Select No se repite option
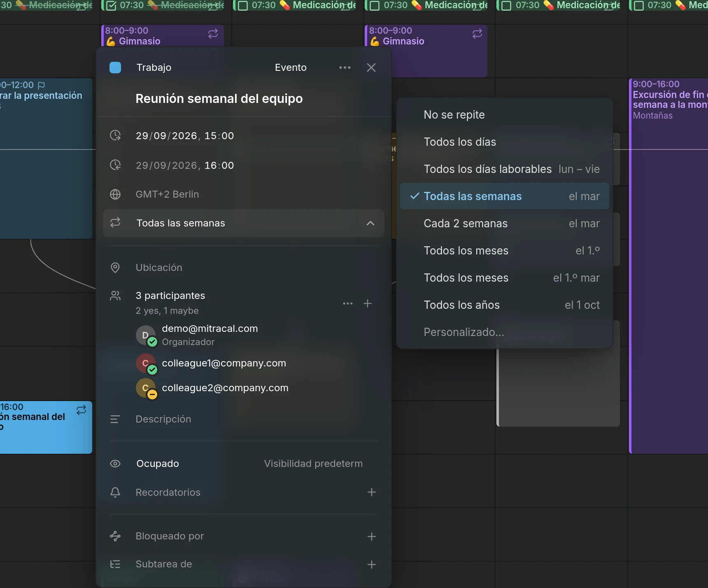This screenshot has width=708, height=588. pyautogui.click(x=505, y=115)
